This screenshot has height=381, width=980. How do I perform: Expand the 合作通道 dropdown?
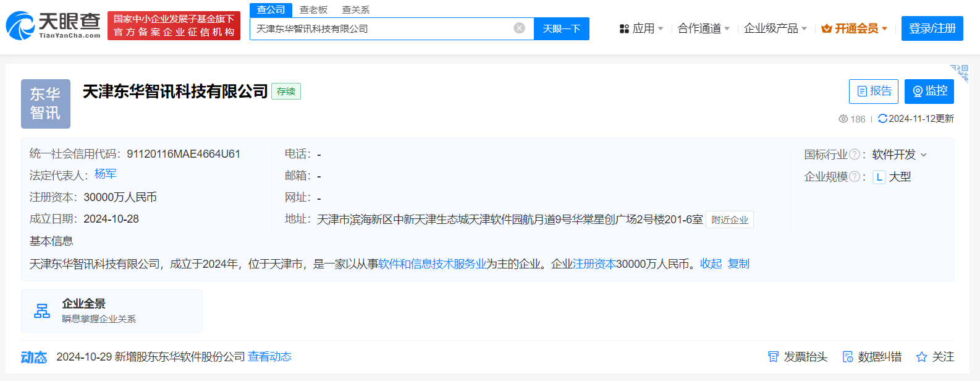pyautogui.click(x=704, y=28)
